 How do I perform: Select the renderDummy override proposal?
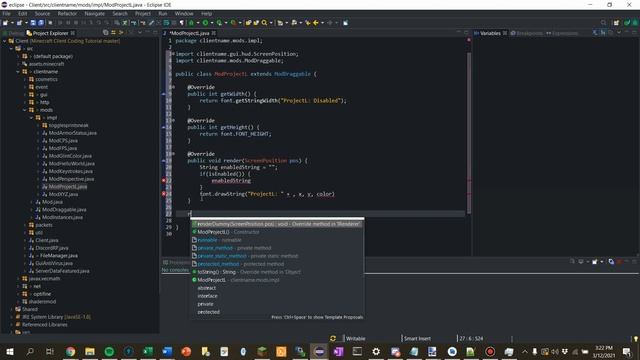277,224
